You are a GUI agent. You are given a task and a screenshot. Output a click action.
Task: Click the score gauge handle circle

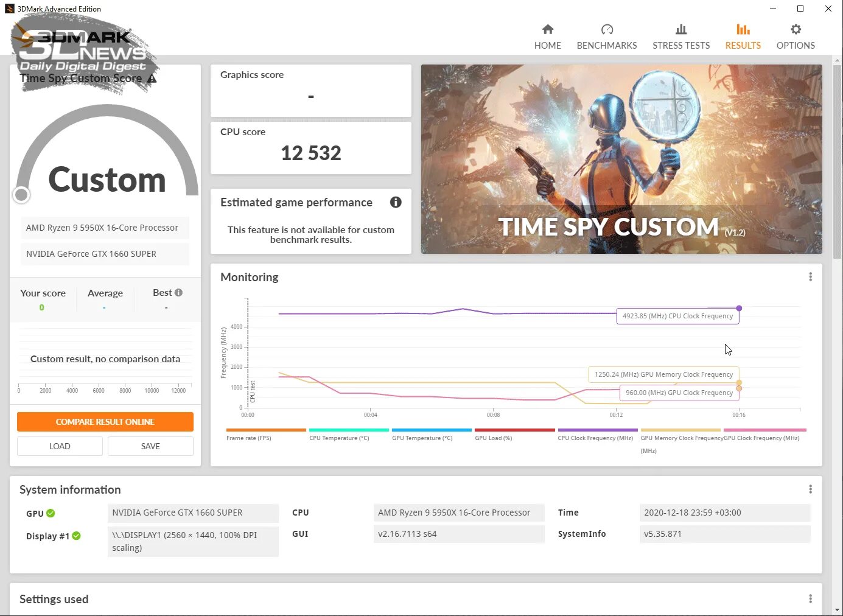click(21, 195)
